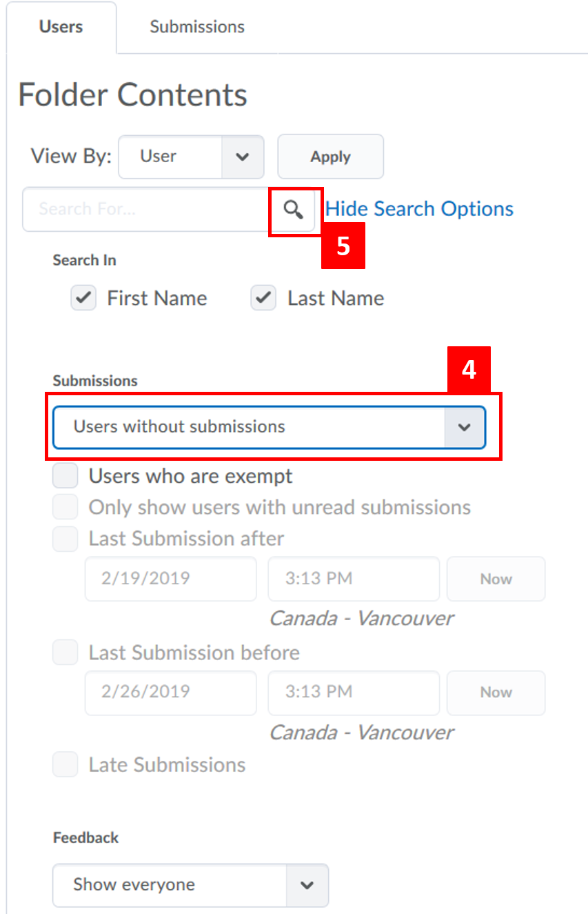This screenshot has width=588, height=914.
Task: Click into the Search For field
Action: pyautogui.click(x=145, y=209)
